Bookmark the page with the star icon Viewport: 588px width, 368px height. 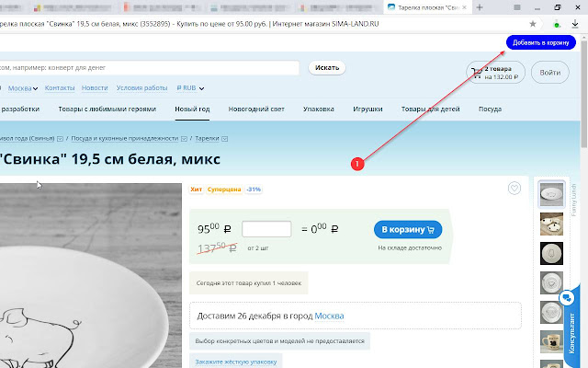(x=533, y=24)
